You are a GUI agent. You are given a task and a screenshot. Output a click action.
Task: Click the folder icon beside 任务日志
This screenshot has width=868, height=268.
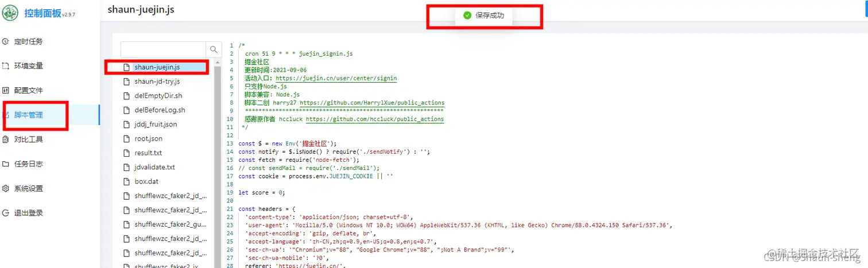[6, 164]
